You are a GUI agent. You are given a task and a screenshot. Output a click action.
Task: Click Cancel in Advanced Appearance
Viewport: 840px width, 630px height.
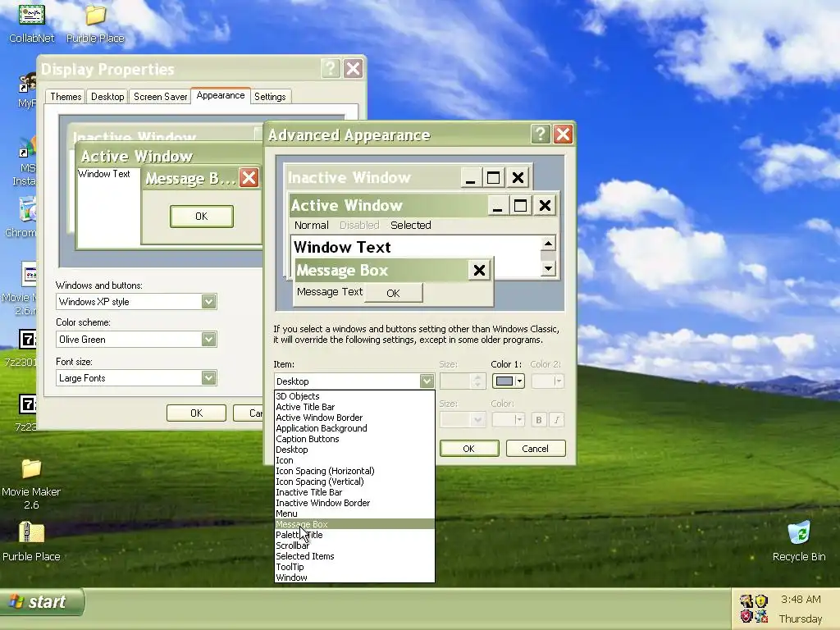(x=535, y=449)
